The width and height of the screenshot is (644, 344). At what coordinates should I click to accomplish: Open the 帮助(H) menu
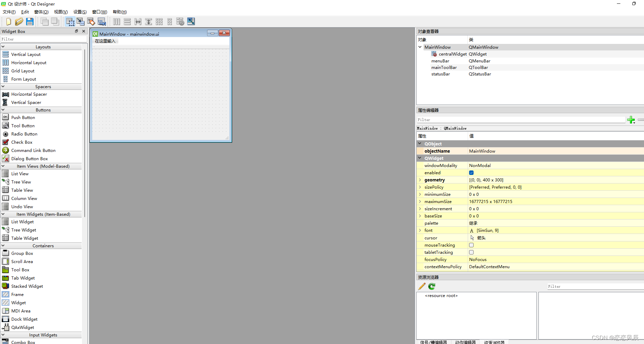pyautogui.click(x=120, y=12)
